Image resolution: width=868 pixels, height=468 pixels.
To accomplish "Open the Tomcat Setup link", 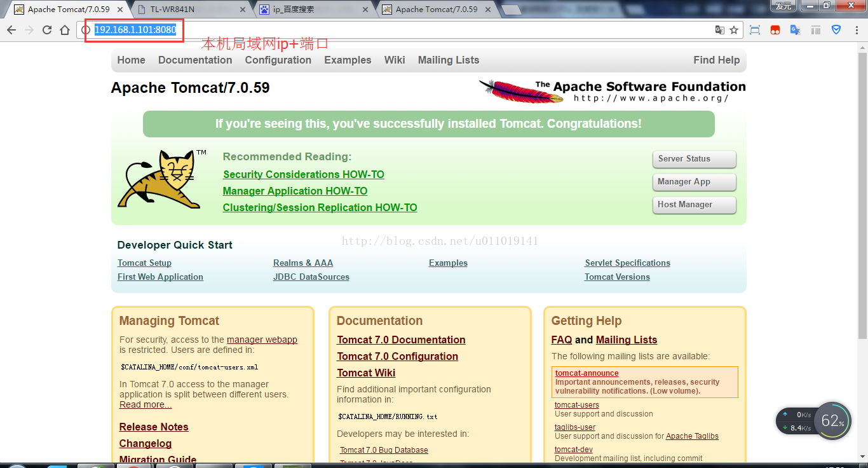I will click(144, 263).
